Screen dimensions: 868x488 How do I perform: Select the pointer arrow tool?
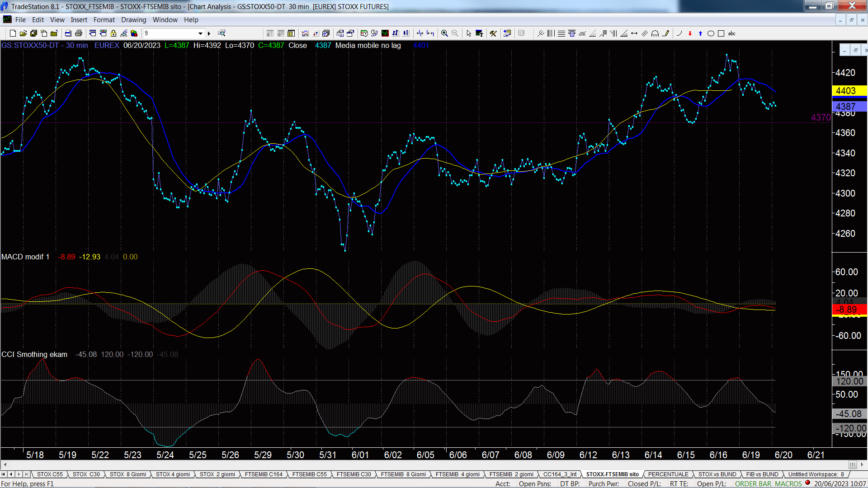point(469,33)
